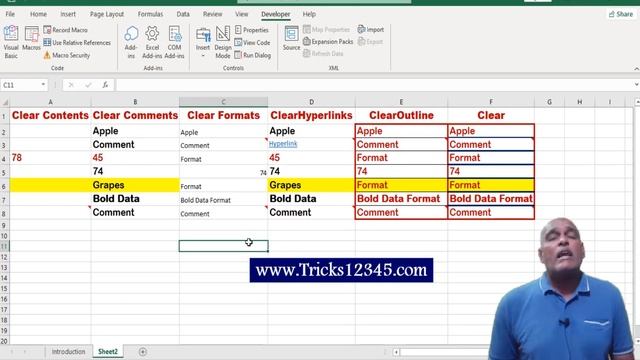Select 'Bold Data Format' cell in column E

pos(401,199)
